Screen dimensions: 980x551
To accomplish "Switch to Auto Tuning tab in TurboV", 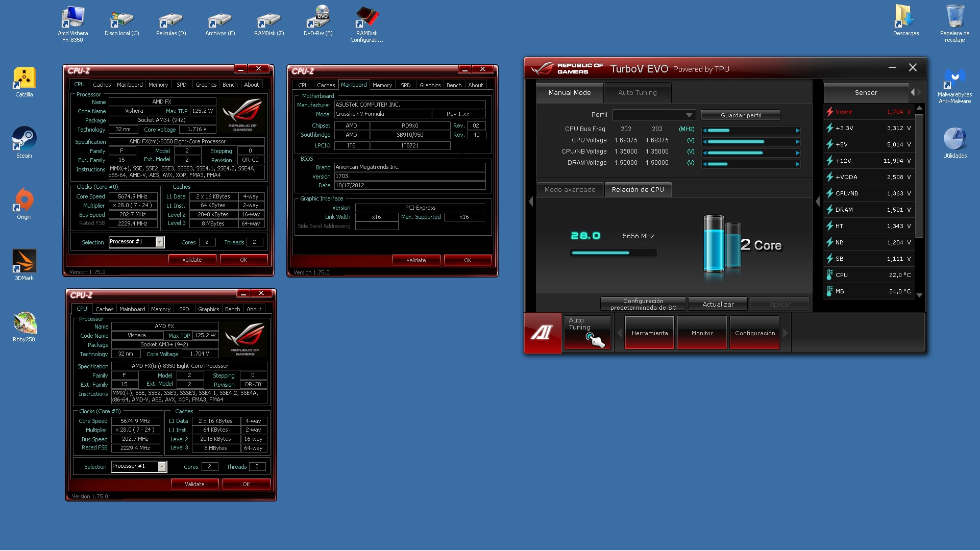I will coord(638,92).
